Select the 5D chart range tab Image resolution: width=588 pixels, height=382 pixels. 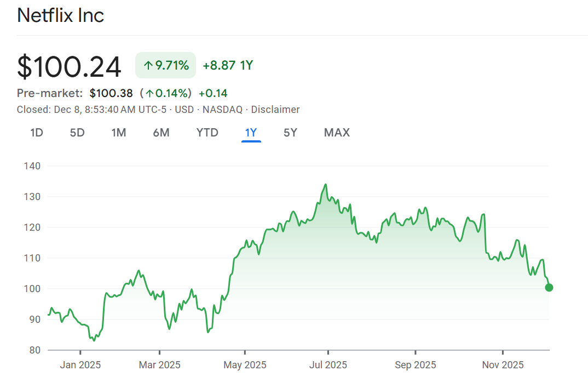coord(77,133)
